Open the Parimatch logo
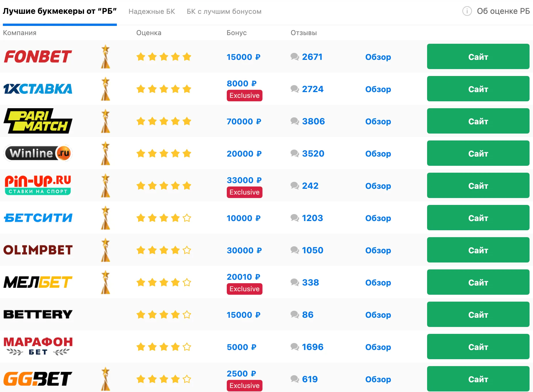This screenshot has width=533, height=392. coord(38,121)
